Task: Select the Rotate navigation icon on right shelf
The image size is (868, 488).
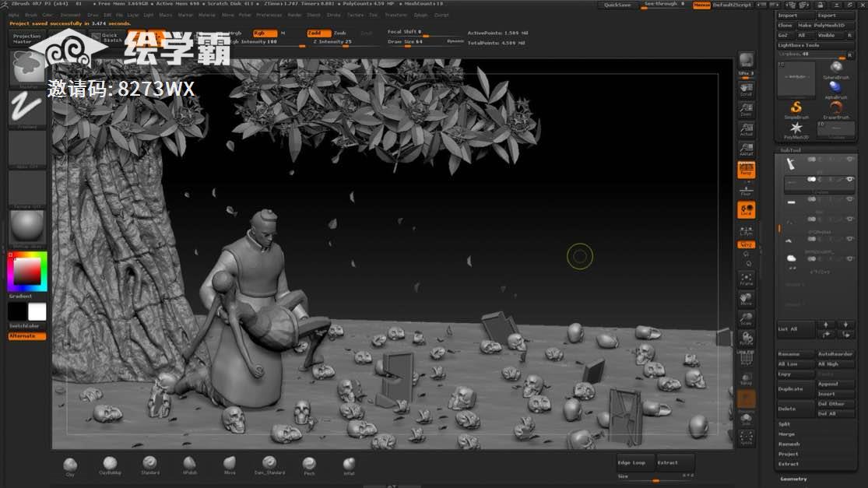Action: tap(747, 339)
